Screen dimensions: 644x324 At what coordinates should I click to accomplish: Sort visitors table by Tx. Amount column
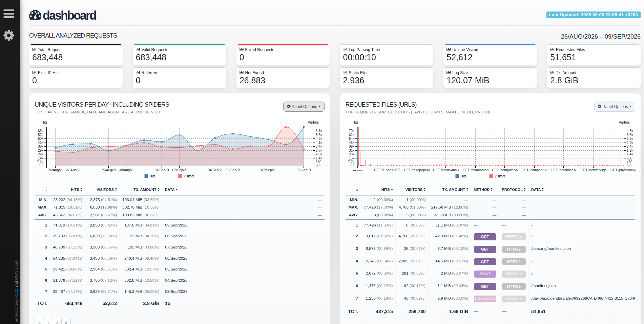pyautogui.click(x=146, y=190)
